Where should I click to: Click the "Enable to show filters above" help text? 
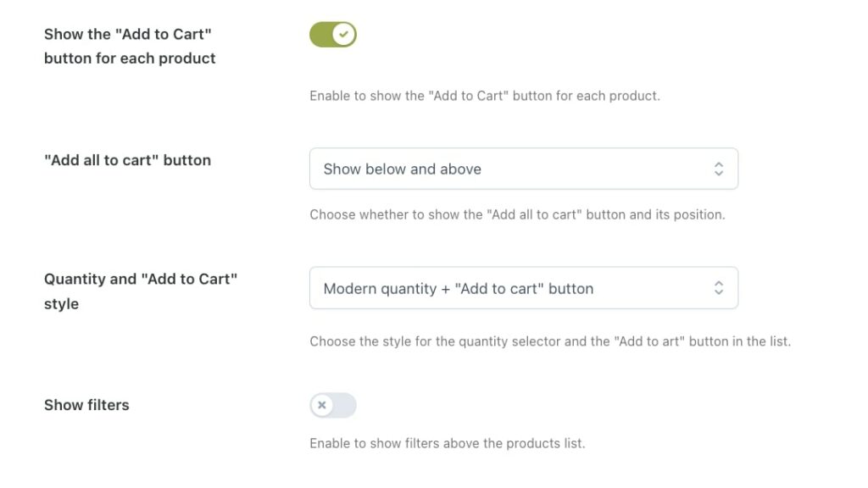447,443
